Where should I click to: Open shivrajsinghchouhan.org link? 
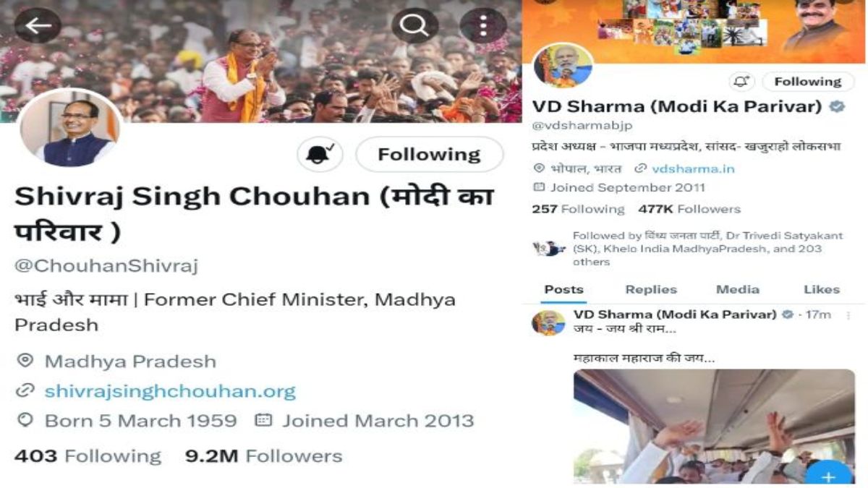[170, 391]
